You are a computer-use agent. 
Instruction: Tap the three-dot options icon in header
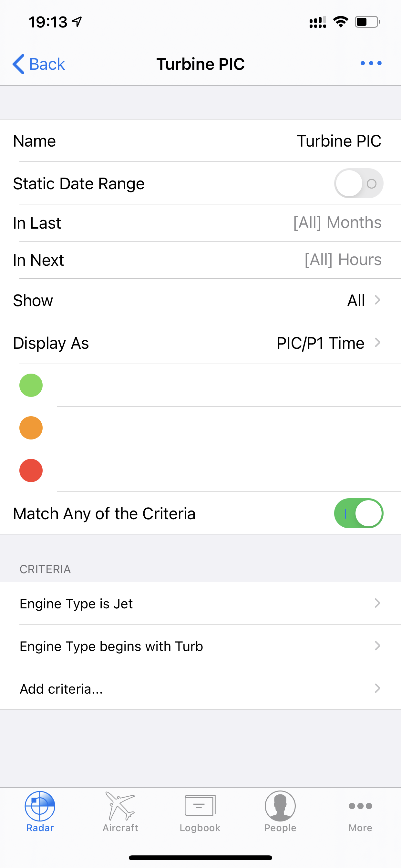click(x=371, y=63)
